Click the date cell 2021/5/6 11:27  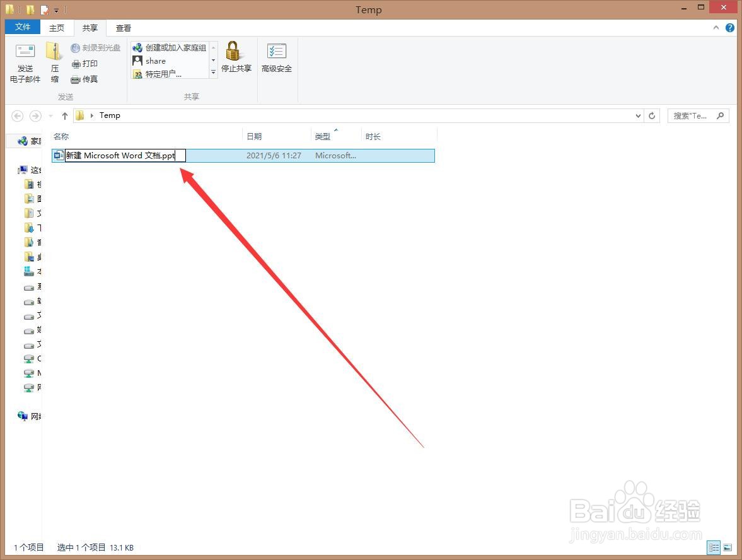coord(274,155)
